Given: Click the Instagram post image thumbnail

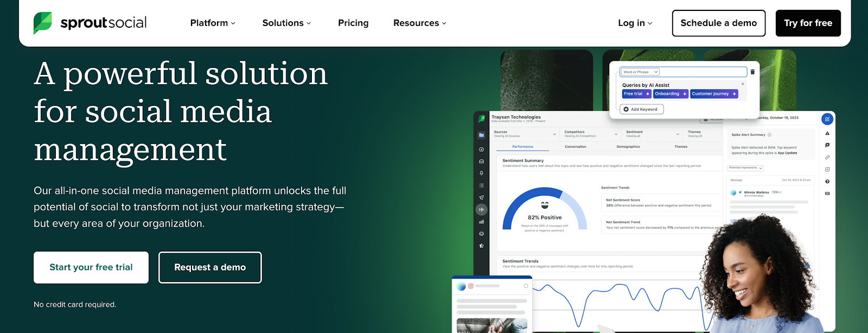Looking at the screenshot, I should pyautogui.click(x=492, y=325).
